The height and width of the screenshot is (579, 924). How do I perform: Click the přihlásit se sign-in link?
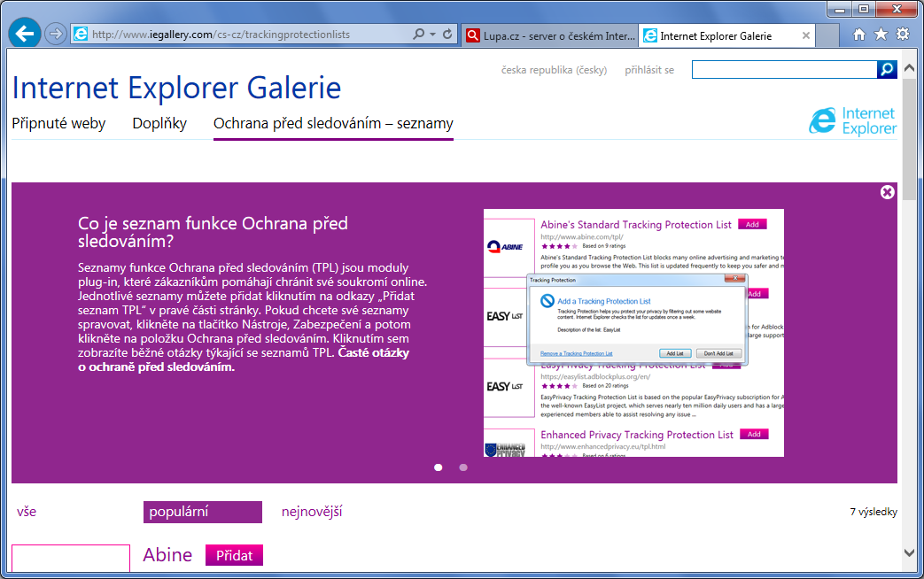649,70
